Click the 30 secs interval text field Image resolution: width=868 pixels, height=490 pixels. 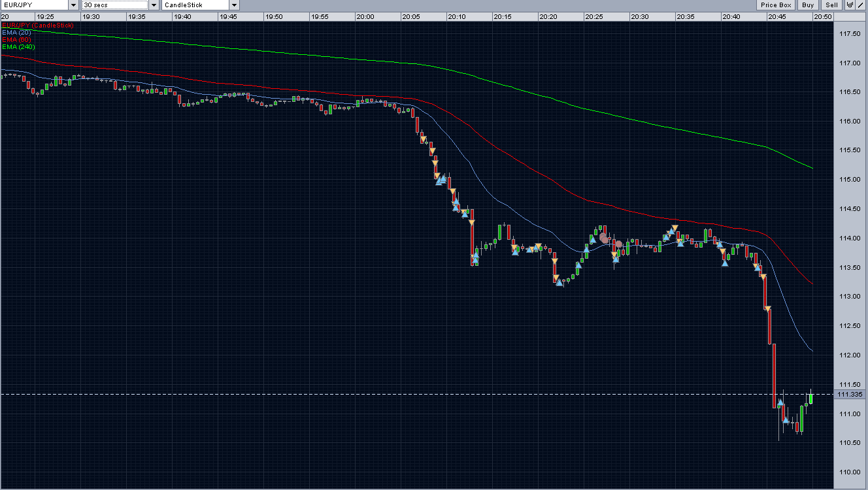coord(114,5)
